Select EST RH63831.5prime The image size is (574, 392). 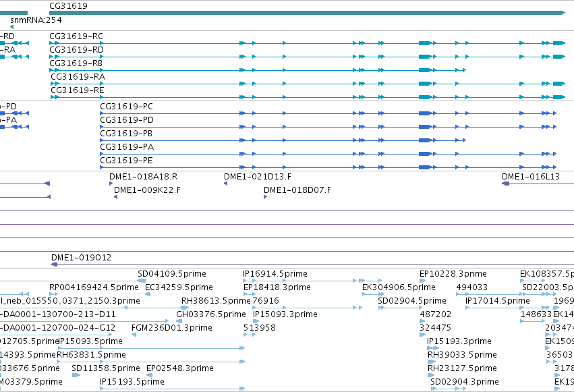pos(91,355)
